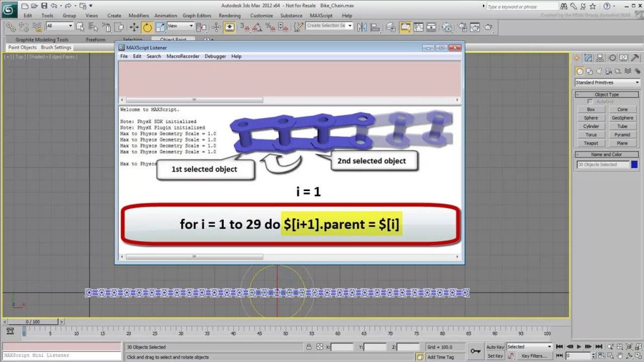Image resolution: width=644 pixels, height=362 pixels.
Task: Toggle Auto Key animation mode
Action: (x=494, y=346)
